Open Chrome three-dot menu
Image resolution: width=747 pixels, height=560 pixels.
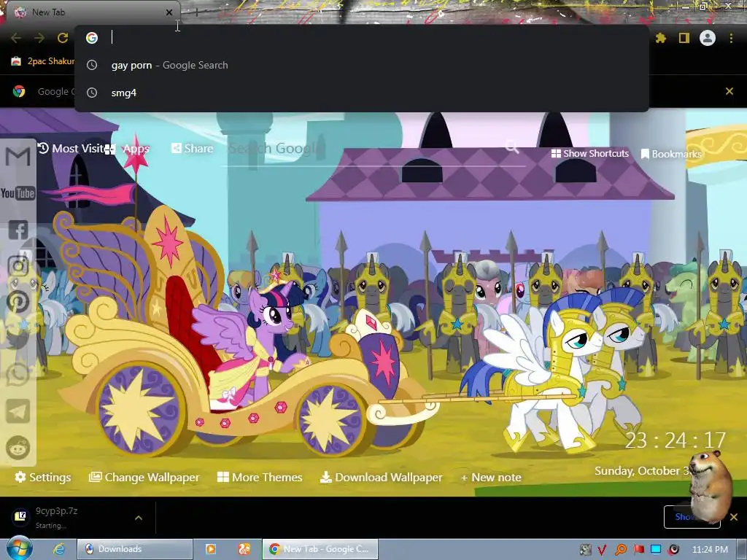[731, 38]
